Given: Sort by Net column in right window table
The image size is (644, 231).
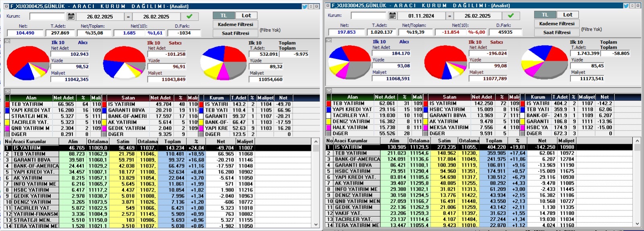Looking at the screenshot, I should [542, 141].
